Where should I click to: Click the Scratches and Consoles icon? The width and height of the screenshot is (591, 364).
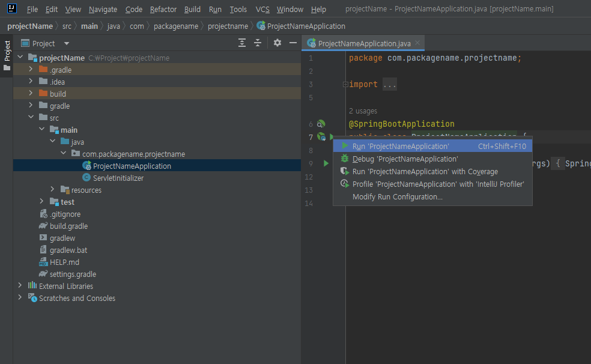point(32,298)
